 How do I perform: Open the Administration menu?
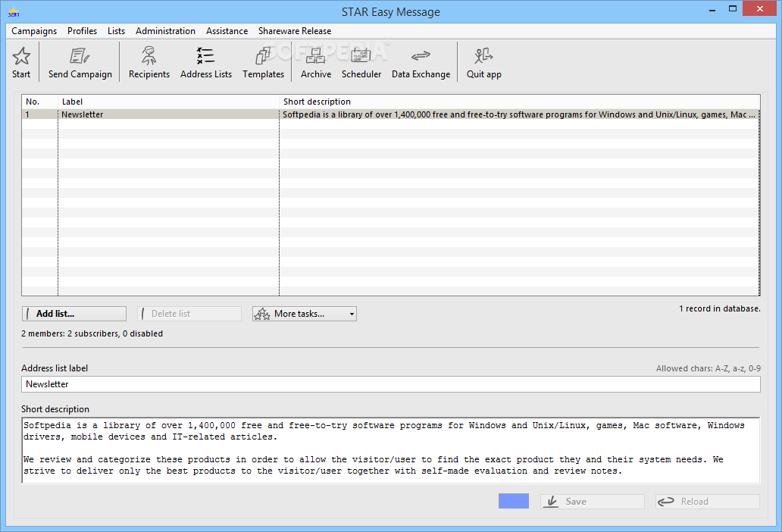pyautogui.click(x=165, y=31)
